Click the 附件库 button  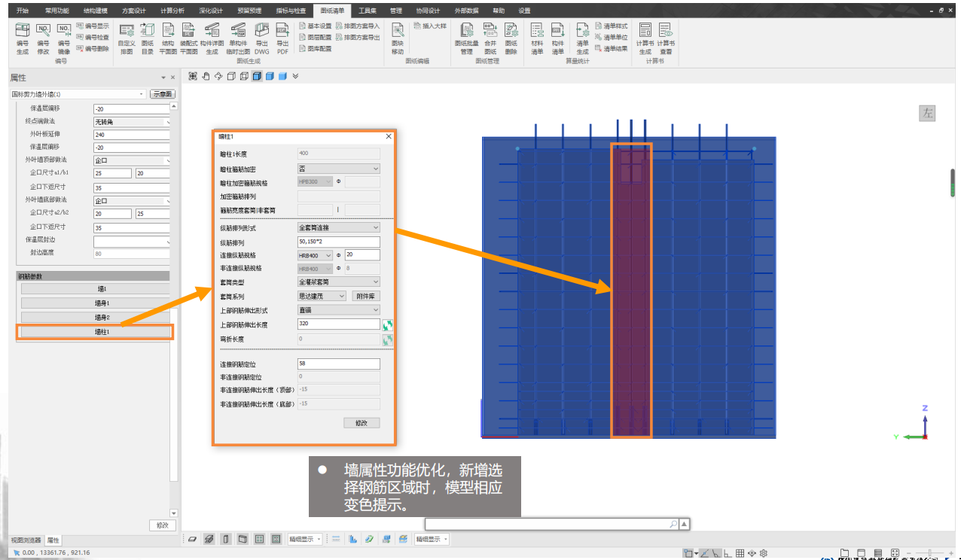click(365, 297)
